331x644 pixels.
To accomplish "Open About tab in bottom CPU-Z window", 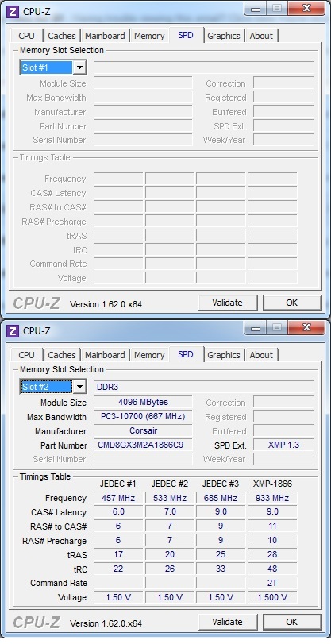I will pyautogui.click(x=261, y=355).
